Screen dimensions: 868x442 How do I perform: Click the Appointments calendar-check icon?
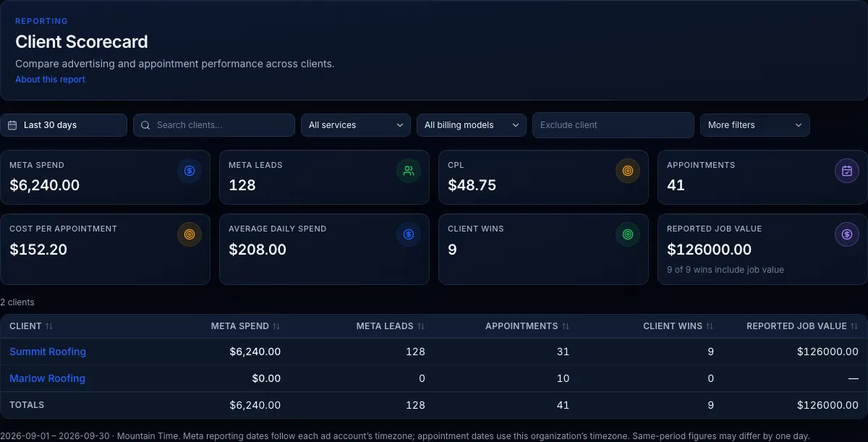pos(847,171)
